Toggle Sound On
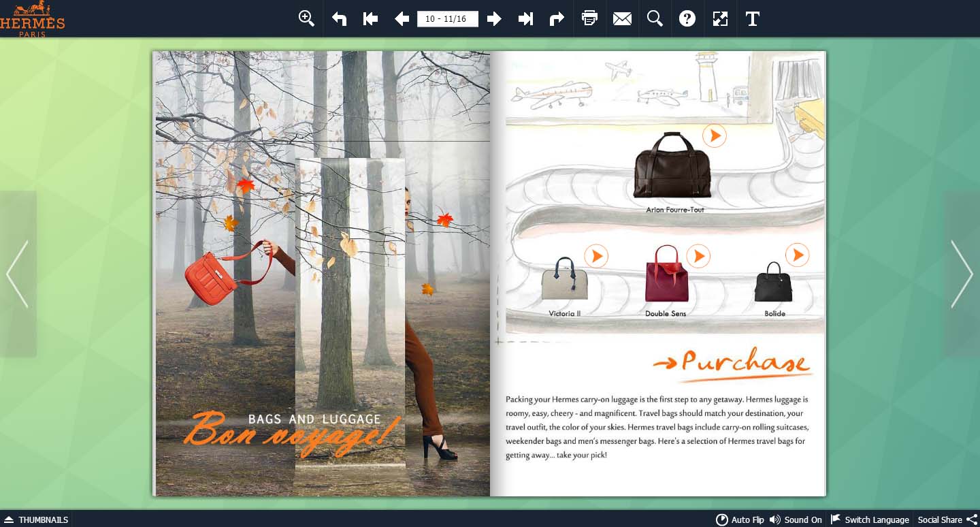This screenshot has width=980, height=527. pyautogui.click(x=796, y=520)
